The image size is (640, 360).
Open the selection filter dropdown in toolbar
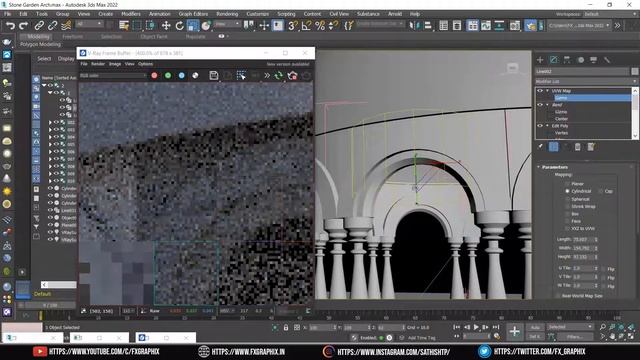tap(89, 24)
